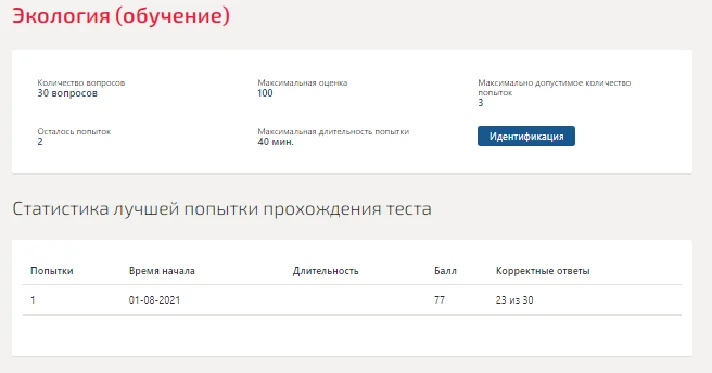Click the Идентификация button
Image resolution: width=712 pixels, height=373 pixels.
click(x=526, y=136)
